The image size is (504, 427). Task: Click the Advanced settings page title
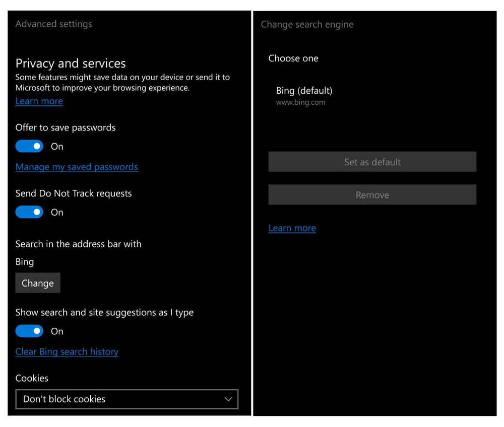pyautogui.click(x=53, y=24)
